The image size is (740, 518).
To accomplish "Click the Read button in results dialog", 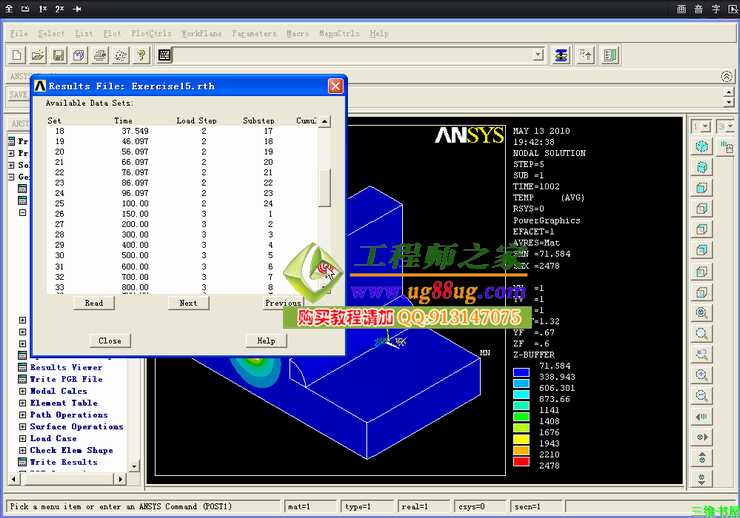I will coord(94,303).
